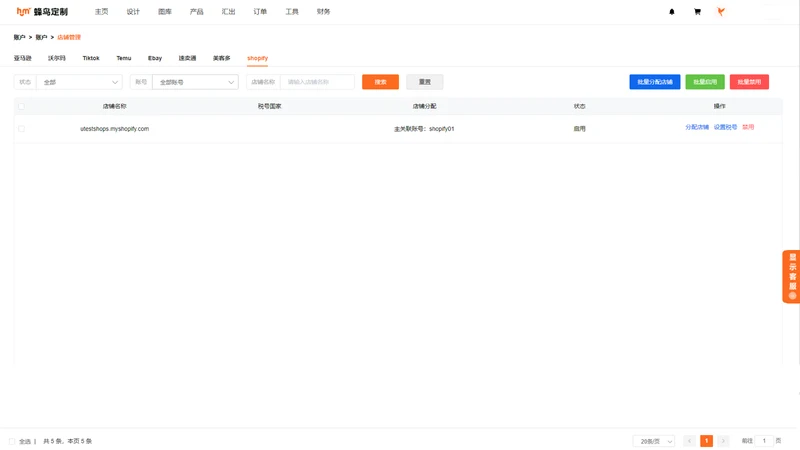Switch to the Temu tab
800x450 pixels.
coord(123,58)
